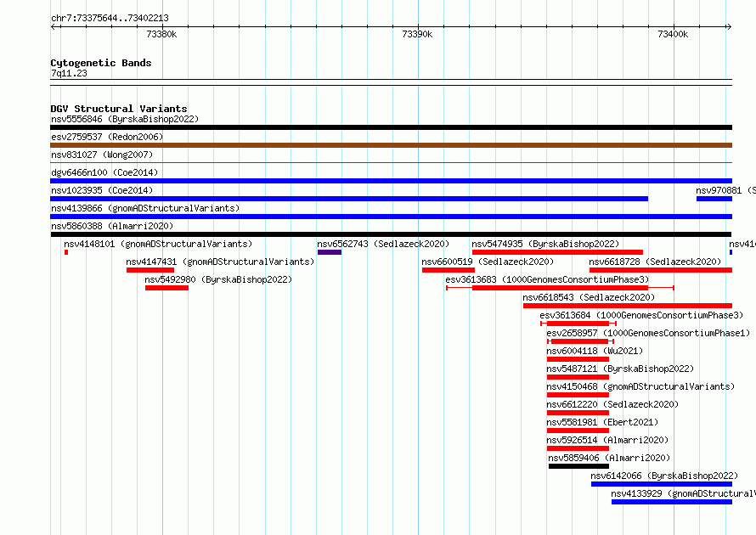The height and width of the screenshot is (535, 756).
Task: Click the red nsv4150468 variant bar
Action: click(x=578, y=395)
